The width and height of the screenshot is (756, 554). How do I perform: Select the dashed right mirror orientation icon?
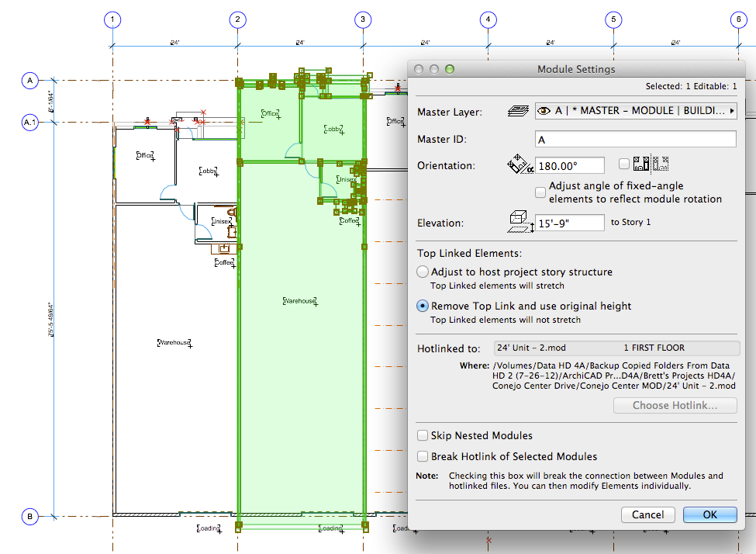click(x=661, y=164)
